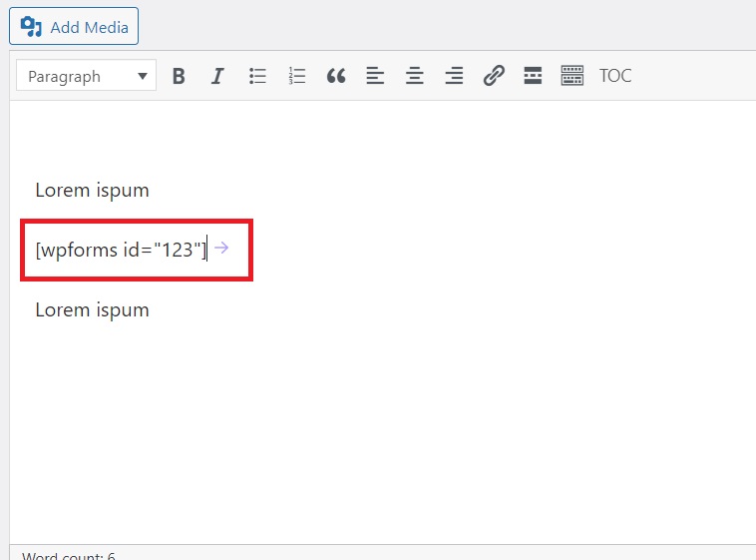Image resolution: width=756 pixels, height=560 pixels.
Task: Align text to the left
Action: 375,76
